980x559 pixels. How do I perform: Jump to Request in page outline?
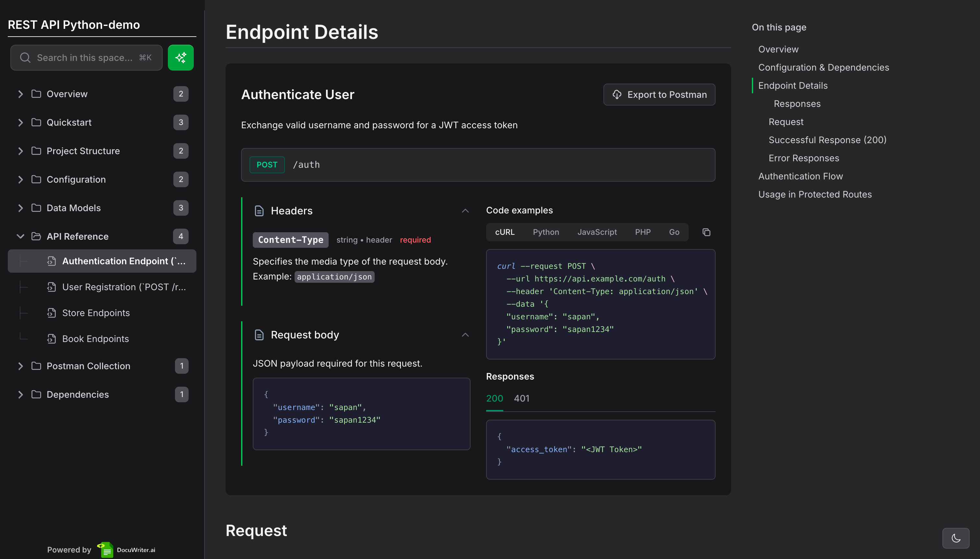pyautogui.click(x=786, y=122)
